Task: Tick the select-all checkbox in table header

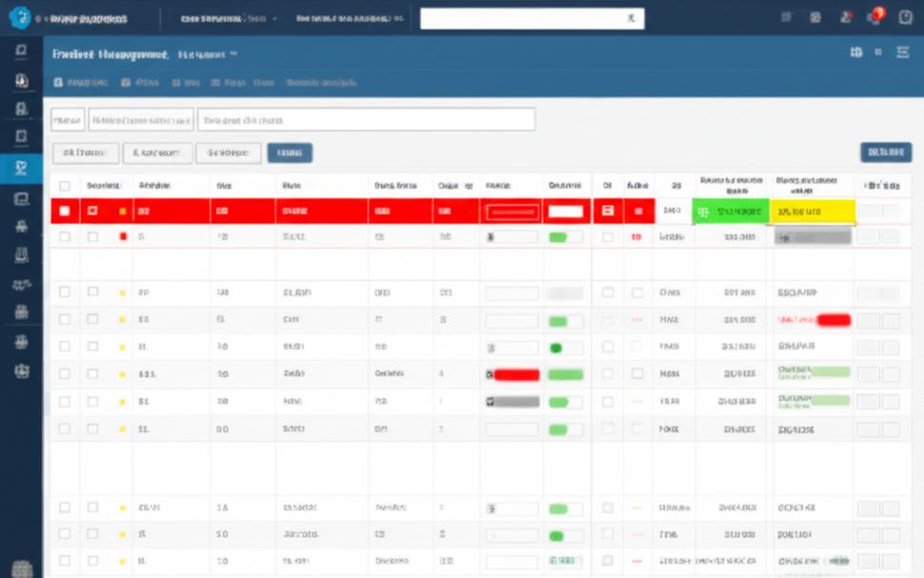Action: click(65, 187)
